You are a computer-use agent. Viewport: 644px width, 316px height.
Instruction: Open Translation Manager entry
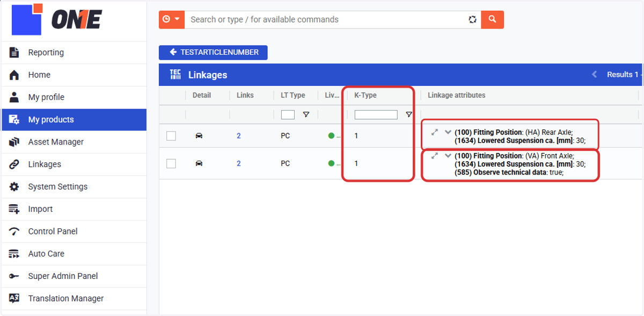click(x=74, y=298)
